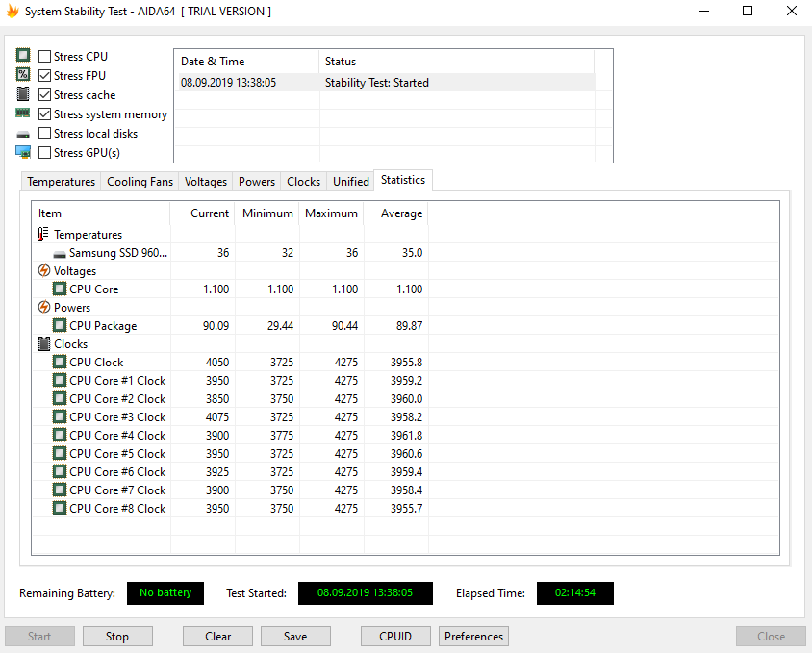Open Preferences
812x653 pixels.
click(474, 636)
